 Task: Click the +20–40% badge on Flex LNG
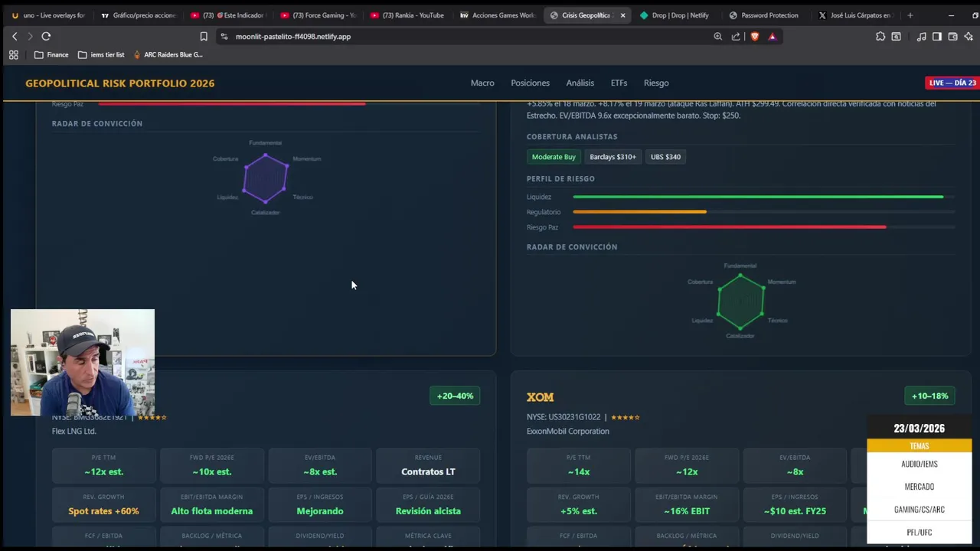[455, 396]
